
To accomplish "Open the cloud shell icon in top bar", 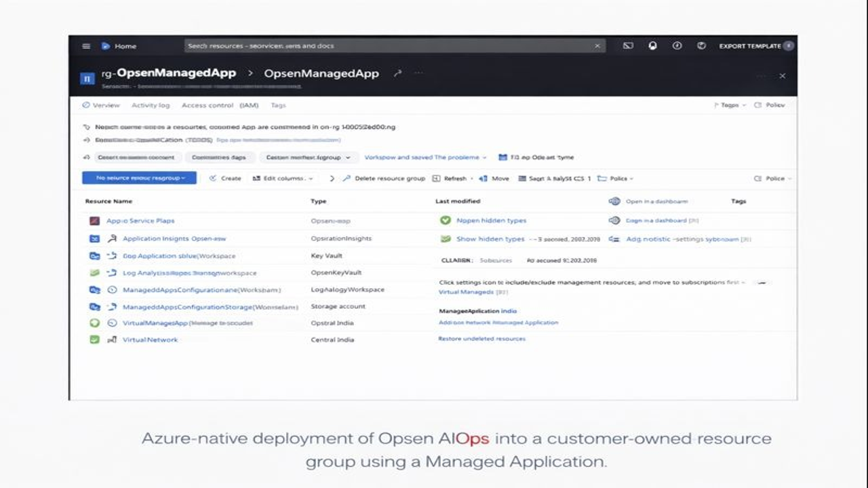I will pyautogui.click(x=628, y=46).
